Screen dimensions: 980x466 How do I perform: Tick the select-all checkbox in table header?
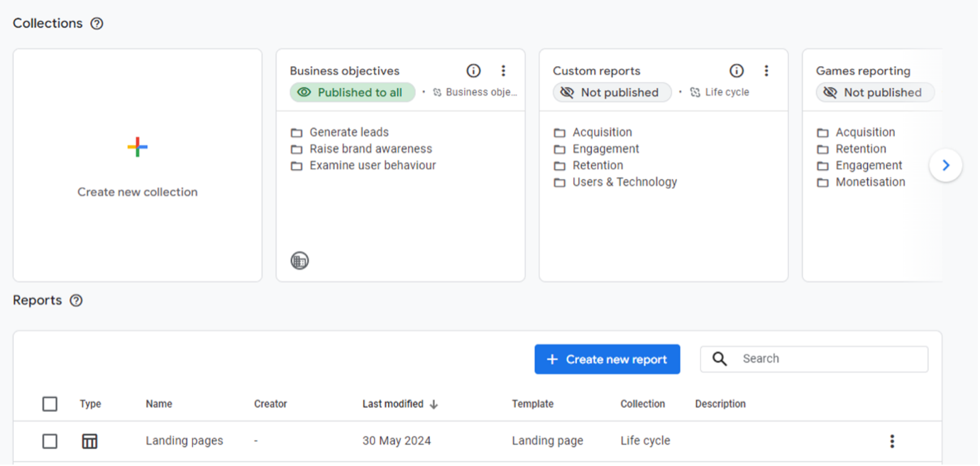point(50,404)
